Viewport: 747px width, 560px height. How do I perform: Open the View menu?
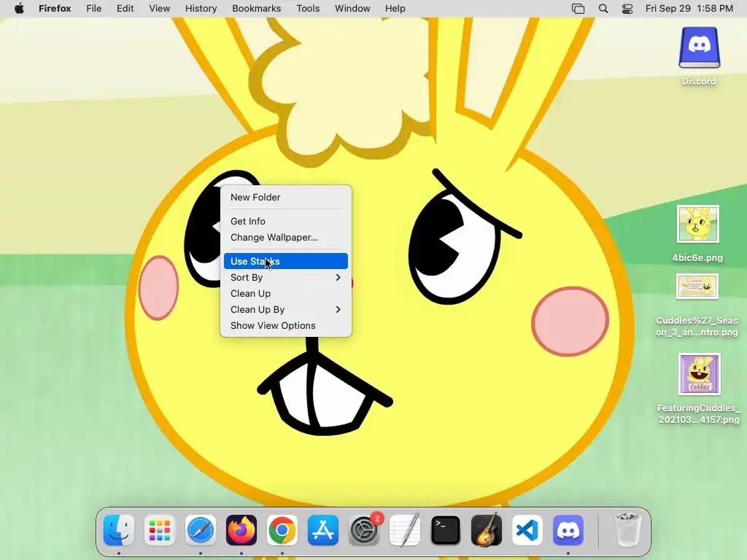[x=160, y=9]
